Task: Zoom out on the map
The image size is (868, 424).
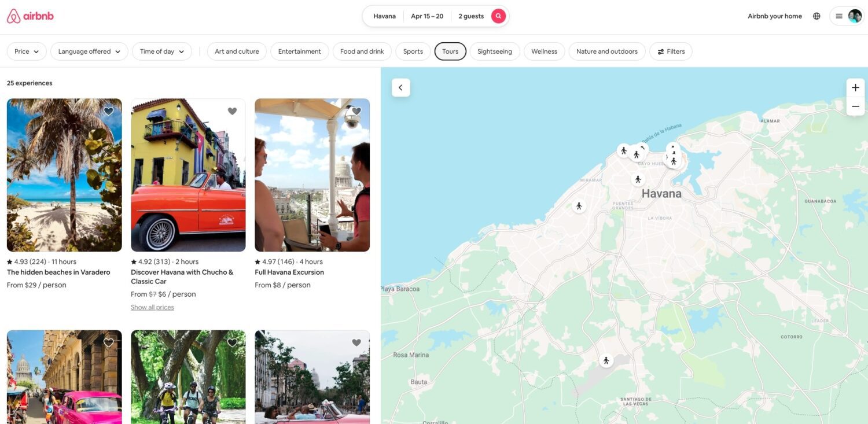Action: 855,106
